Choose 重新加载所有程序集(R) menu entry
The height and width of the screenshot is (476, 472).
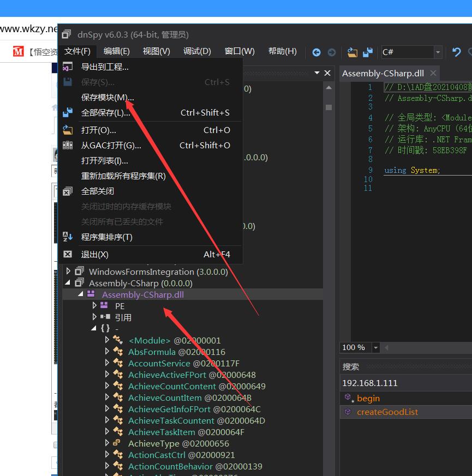coord(151,176)
